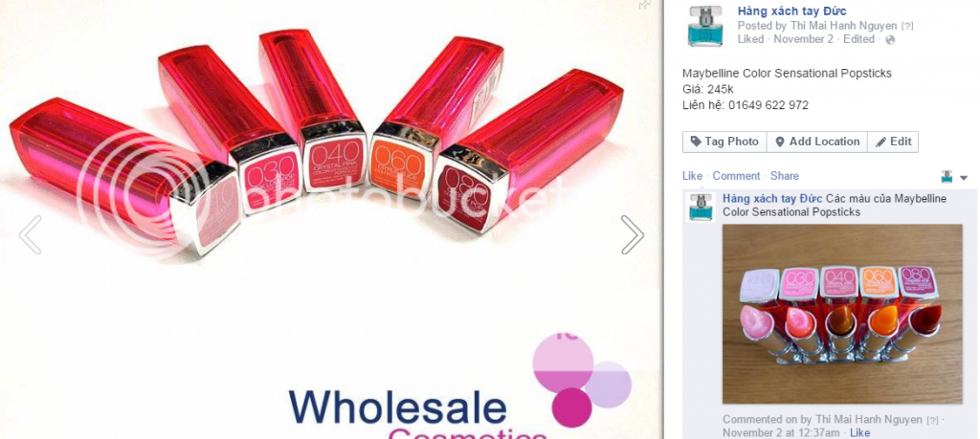
Task: Click the Edit pencil button
Action: coord(893,142)
